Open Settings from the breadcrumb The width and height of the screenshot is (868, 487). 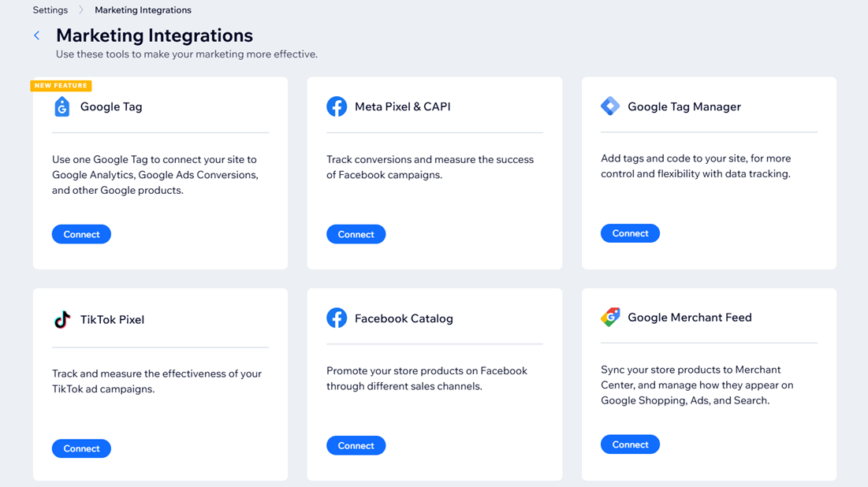(50, 9)
